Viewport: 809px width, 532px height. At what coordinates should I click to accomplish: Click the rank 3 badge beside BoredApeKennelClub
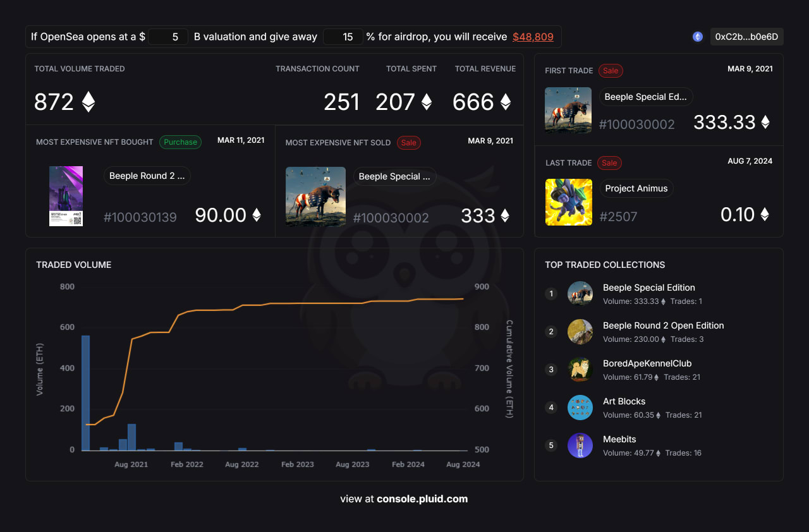tap(550, 370)
